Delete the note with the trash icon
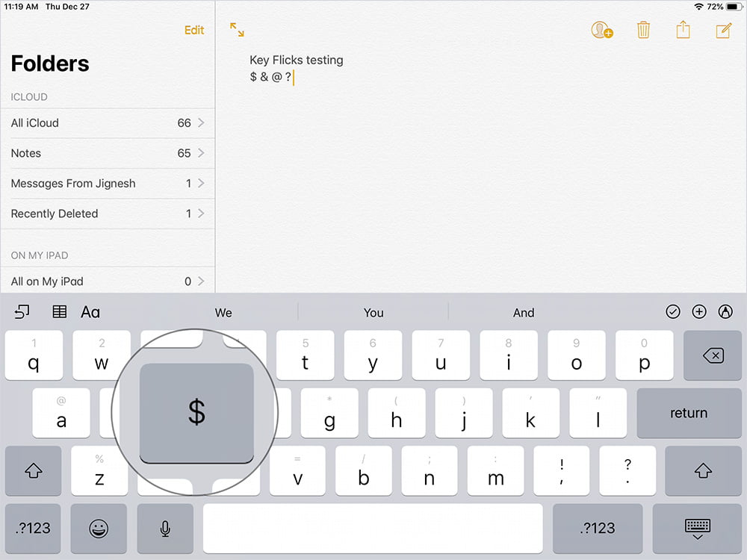 click(643, 30)
